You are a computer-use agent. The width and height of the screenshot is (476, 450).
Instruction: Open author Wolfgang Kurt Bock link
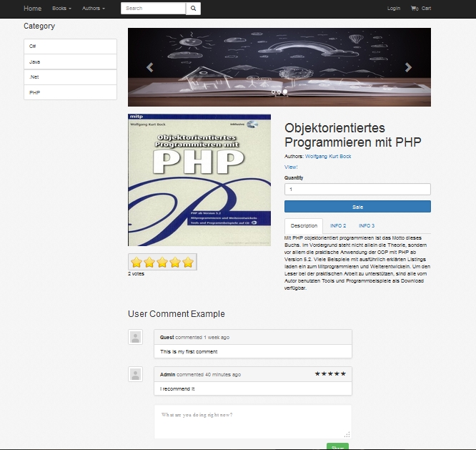[x=328, y=156]
